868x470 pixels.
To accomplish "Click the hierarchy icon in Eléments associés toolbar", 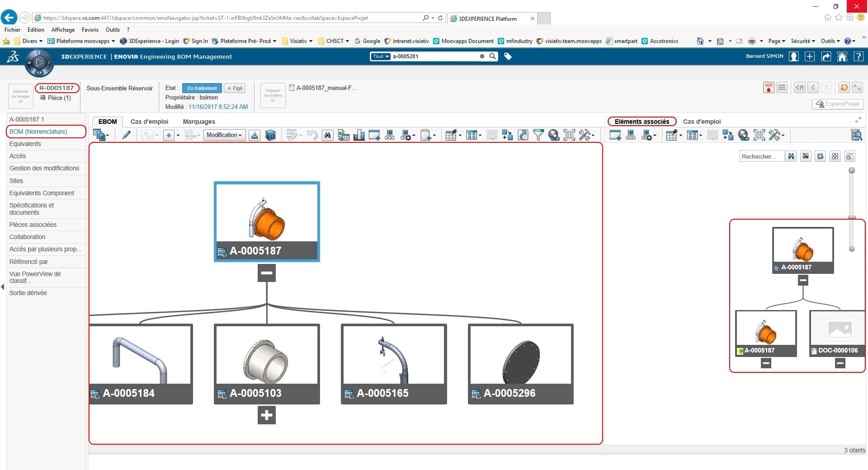I will (630, 135).
